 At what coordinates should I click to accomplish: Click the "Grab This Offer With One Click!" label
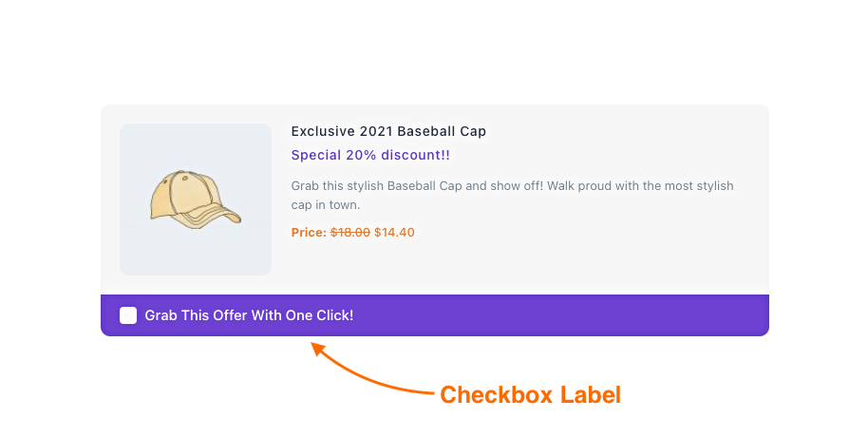tap(249, 315)
